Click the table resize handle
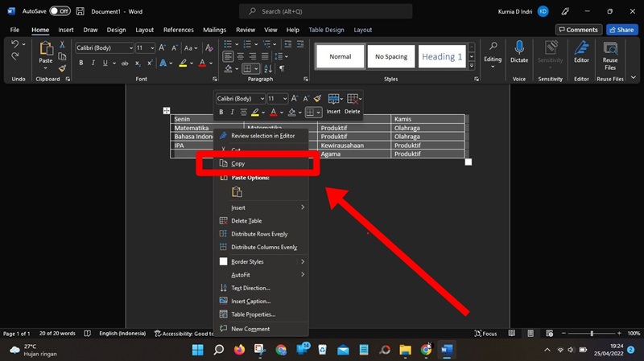 point(469,162)
